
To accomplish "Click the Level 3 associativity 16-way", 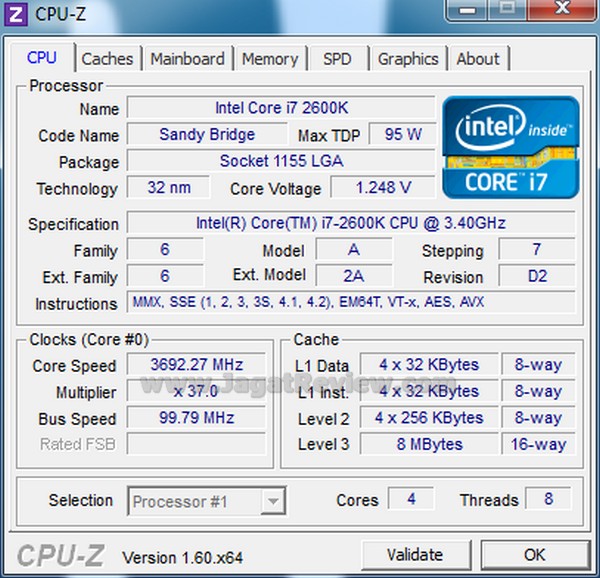I will (x=538, y=444).
